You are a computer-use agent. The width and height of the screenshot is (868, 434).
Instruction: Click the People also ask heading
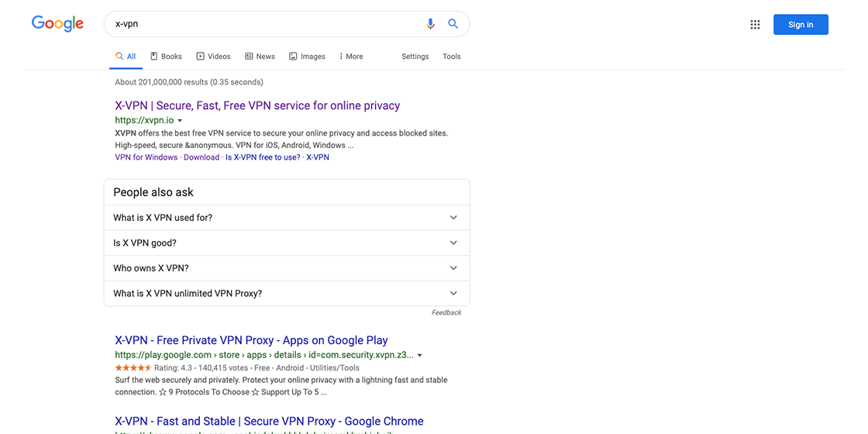(x=153, y=192)
